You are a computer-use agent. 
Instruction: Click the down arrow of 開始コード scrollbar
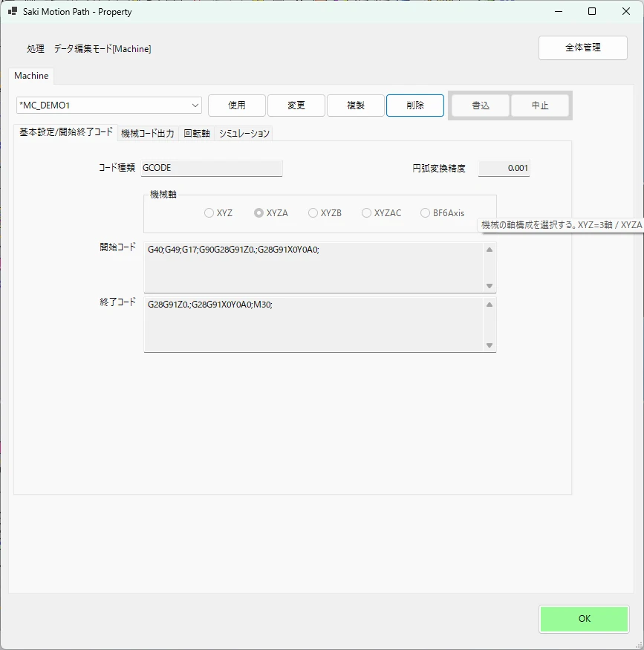[x=489, y=286]
